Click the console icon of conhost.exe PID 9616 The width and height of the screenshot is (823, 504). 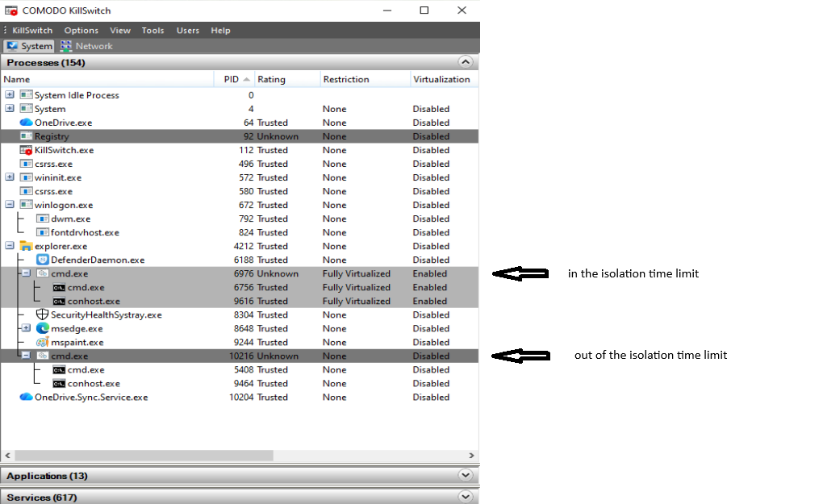click(x=60, y=301)
